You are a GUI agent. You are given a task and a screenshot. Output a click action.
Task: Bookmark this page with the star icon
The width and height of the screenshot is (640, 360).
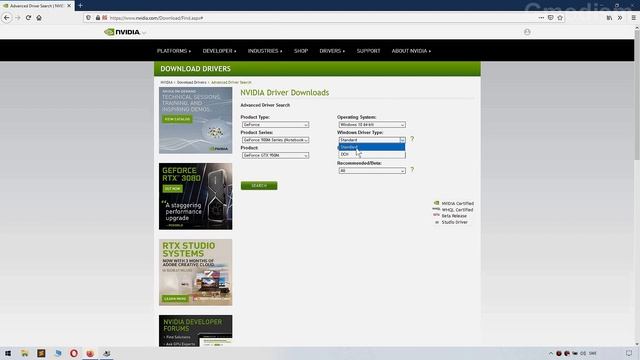click(560, 18)
